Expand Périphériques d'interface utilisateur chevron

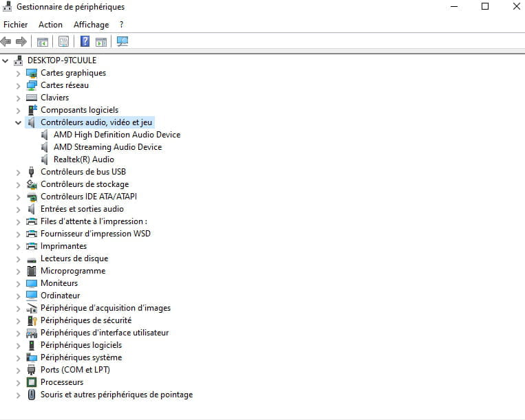18,333
